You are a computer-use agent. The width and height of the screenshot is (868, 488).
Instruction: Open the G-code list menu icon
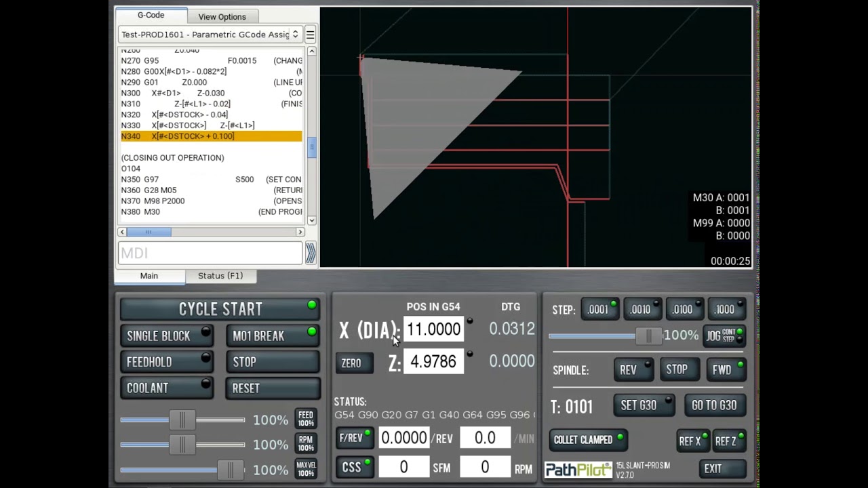tap(310, 35)
